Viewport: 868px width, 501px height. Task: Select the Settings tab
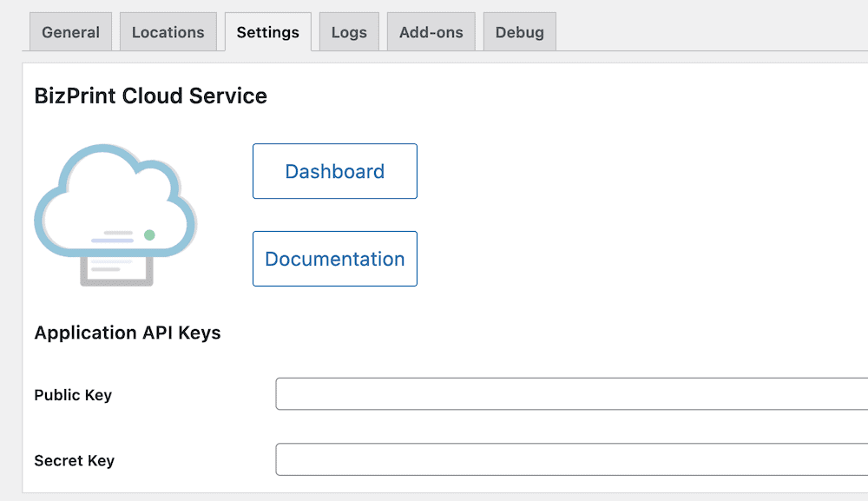point(268,32)
